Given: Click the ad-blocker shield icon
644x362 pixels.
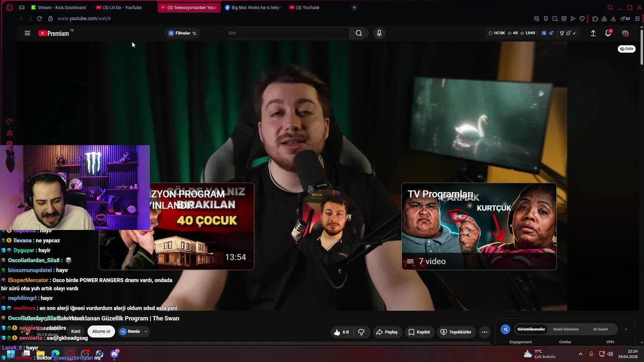Looking at the screenshot, I should point(564,19).
